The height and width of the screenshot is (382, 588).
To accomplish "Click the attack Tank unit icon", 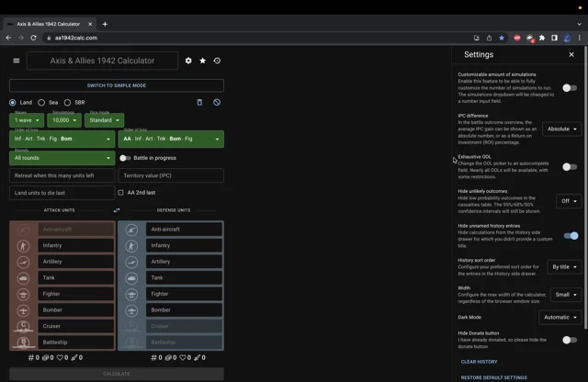I will [x=23, y=278].
